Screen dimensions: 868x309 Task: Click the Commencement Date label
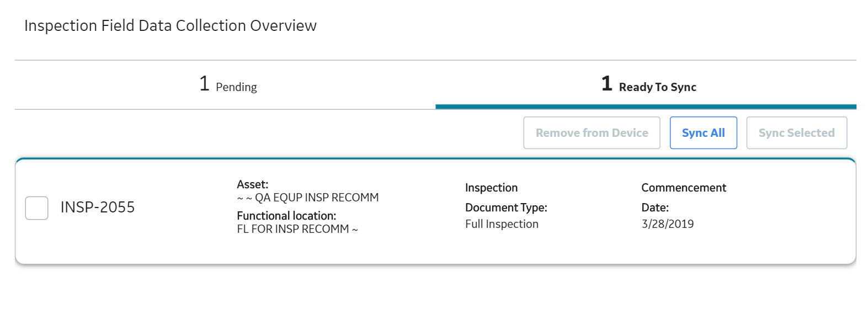click(684, 198)
